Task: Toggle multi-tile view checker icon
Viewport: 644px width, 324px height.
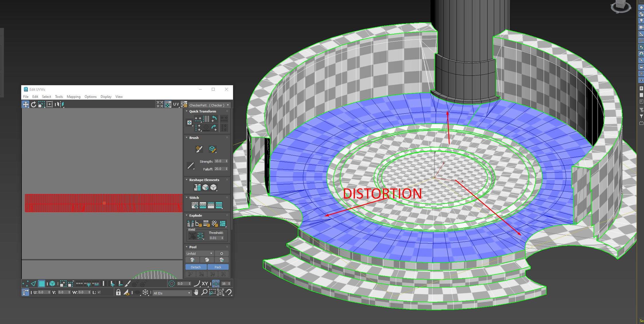Action: coord(160,104)
